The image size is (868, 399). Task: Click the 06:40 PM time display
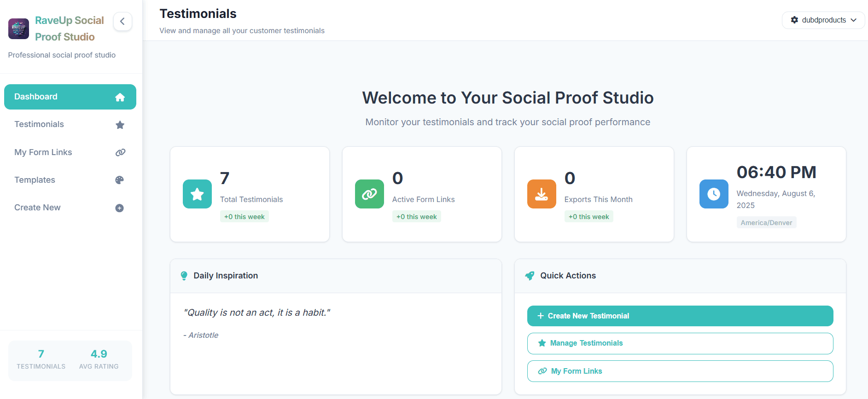point(776,172)
